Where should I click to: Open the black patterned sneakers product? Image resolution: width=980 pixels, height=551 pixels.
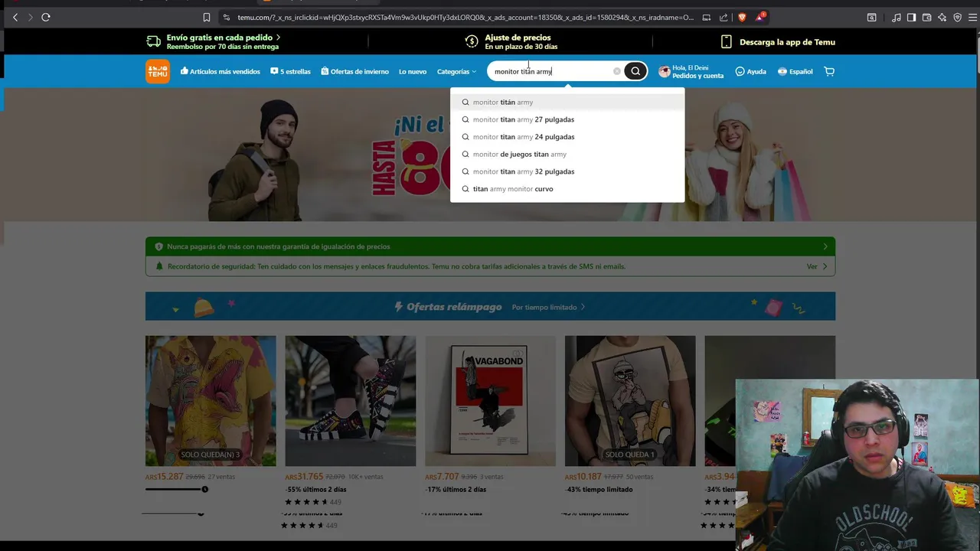tap(351, 401)
